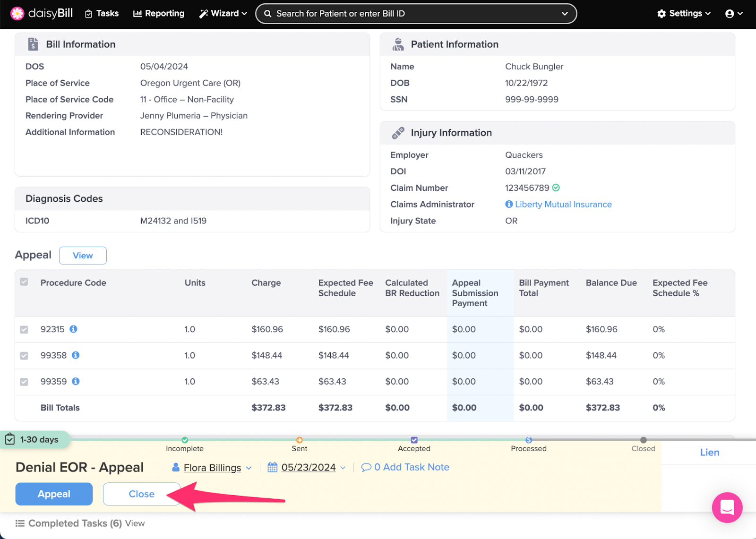Click the calendar icon for due date

point(273,467)
